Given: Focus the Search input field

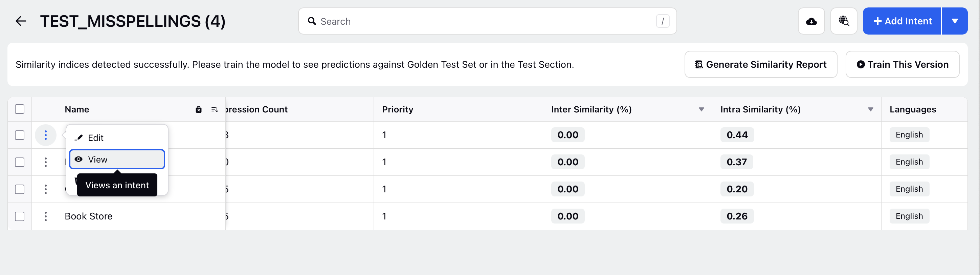Looking at the screenshot, I should coord(487,21).
